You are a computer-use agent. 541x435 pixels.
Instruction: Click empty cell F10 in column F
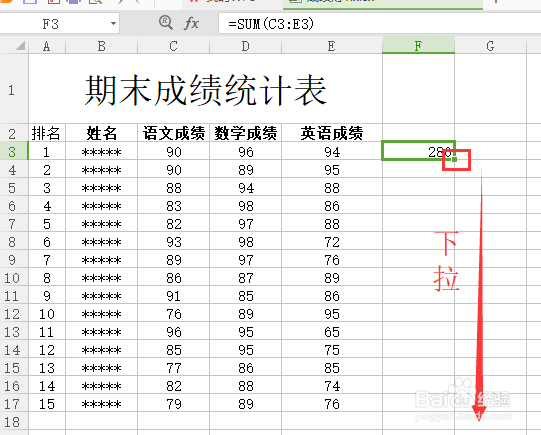[x=419, y=278]
